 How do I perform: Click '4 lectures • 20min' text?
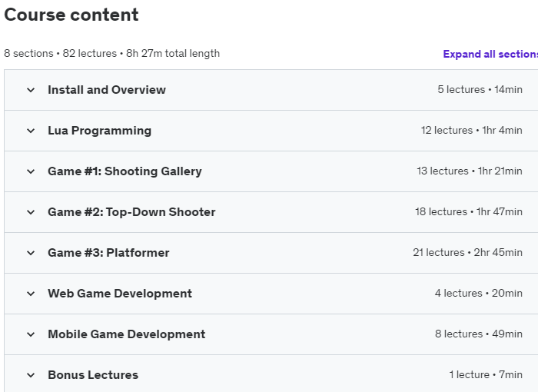point(479,293)
